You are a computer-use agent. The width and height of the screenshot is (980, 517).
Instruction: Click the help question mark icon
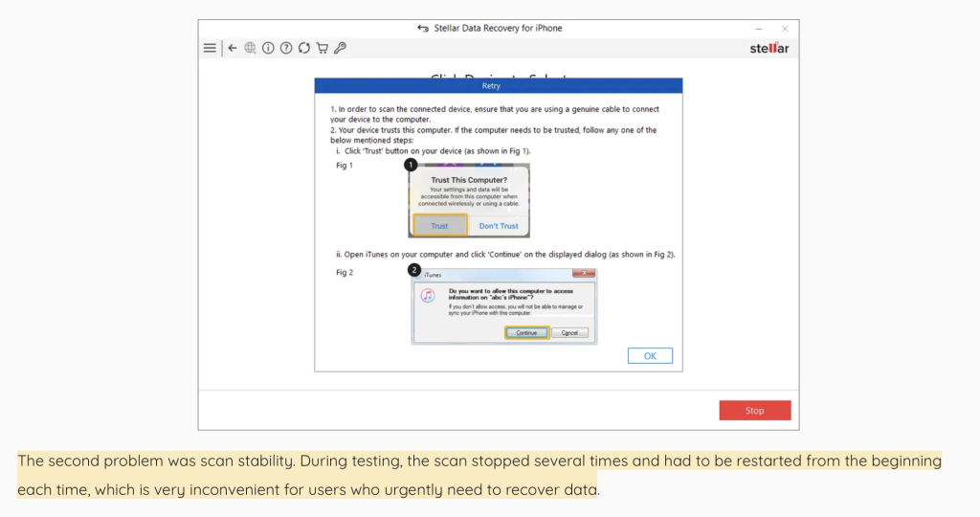(x=286, y=48)
